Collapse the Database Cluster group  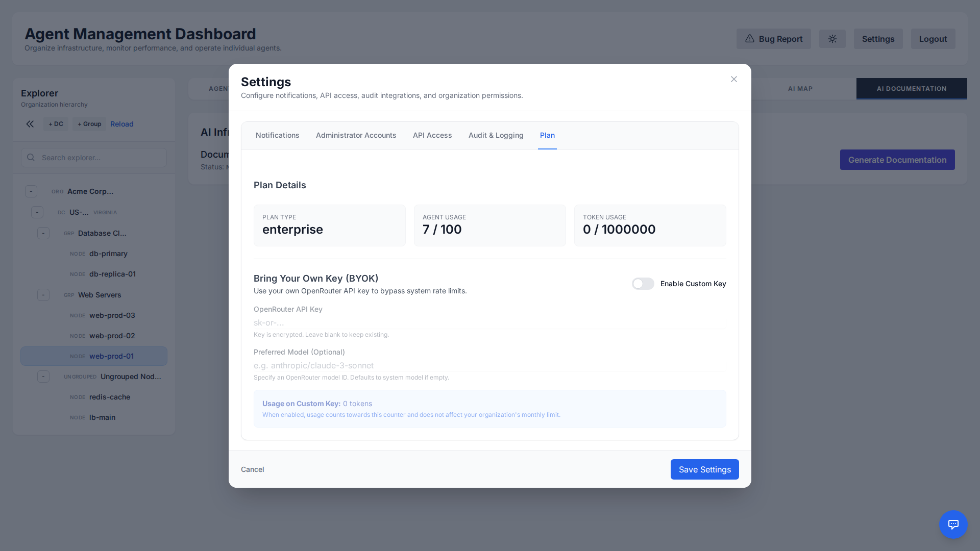tap(43, 233)
